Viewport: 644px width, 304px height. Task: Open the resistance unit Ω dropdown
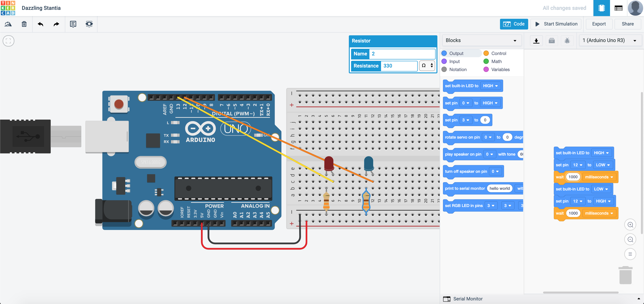[427, 66]
